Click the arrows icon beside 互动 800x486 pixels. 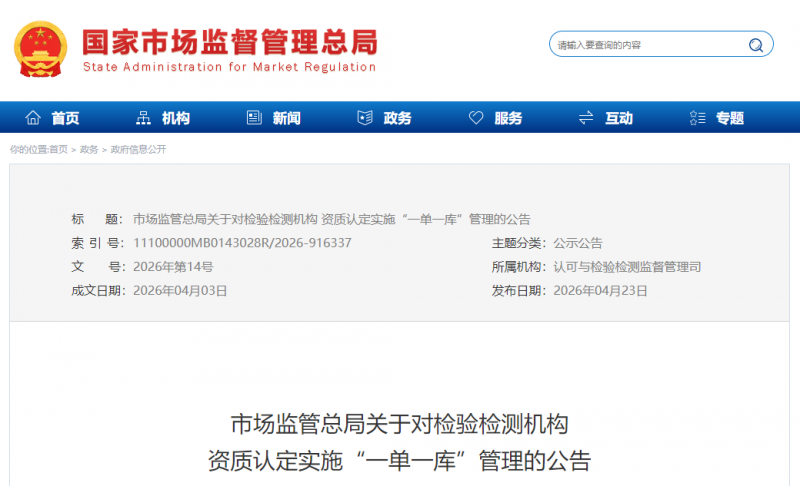tap(586, 118)
